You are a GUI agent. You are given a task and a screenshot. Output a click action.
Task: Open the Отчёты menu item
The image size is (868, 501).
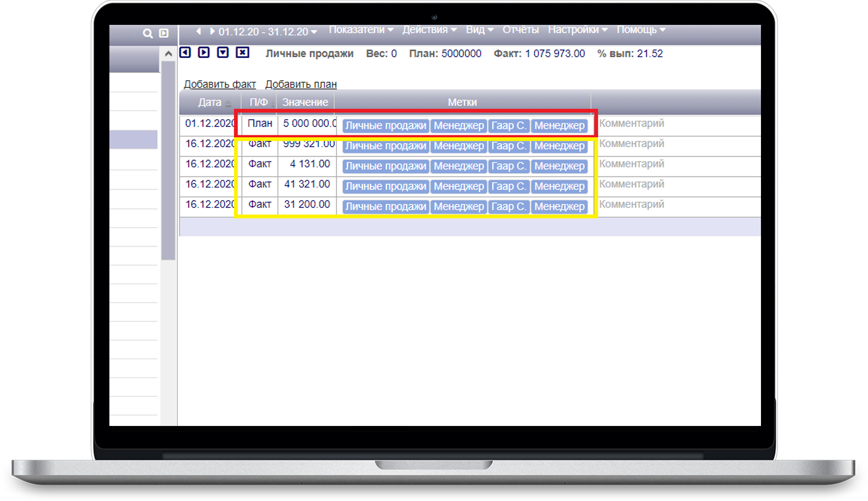tap(520, 30)
